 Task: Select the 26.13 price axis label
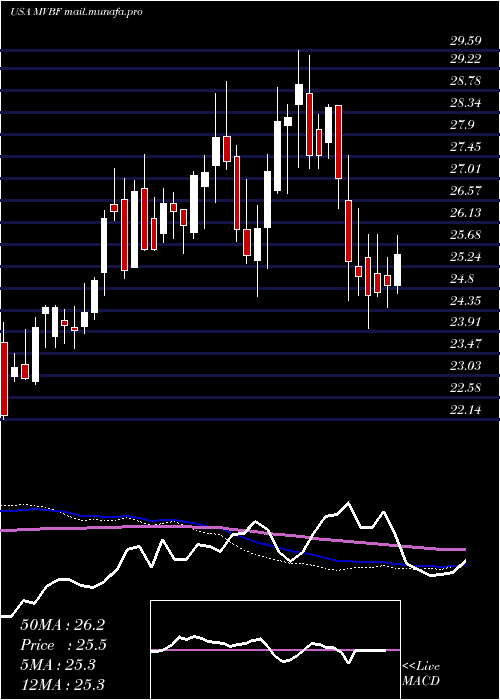click(466, 212)
